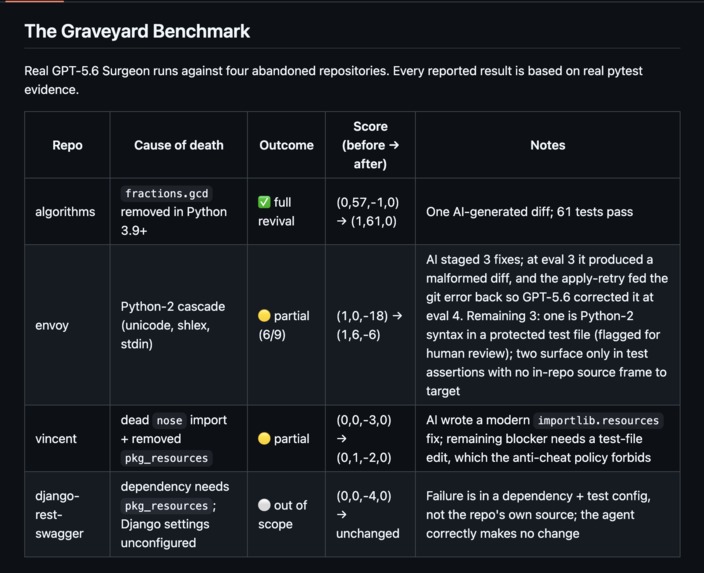The height and width of the screenshot is (573, 704).
Task: Click 'The Graveyard Benchmark' heading
Action: [137, 31]
